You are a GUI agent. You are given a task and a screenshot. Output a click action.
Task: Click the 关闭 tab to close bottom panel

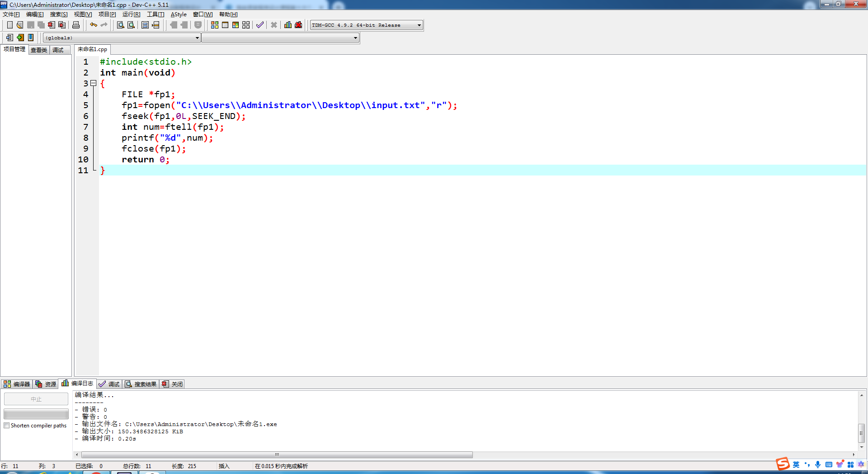[172, 384]
